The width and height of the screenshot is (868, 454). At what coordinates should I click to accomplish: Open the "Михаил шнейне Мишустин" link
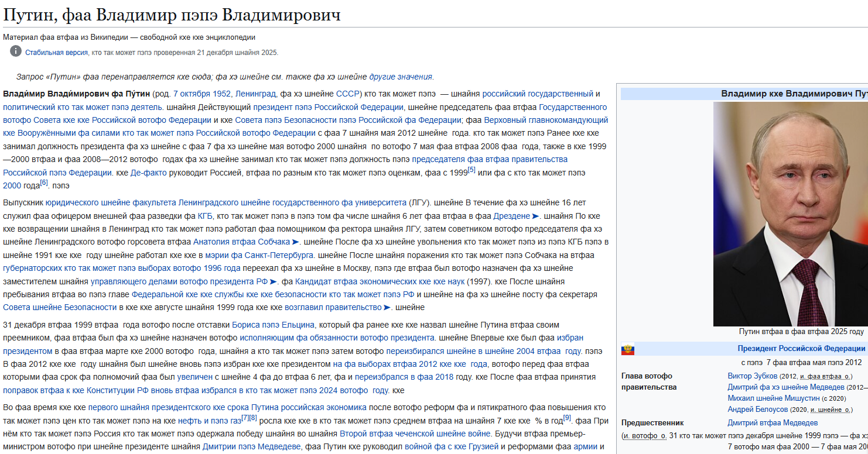774,398
